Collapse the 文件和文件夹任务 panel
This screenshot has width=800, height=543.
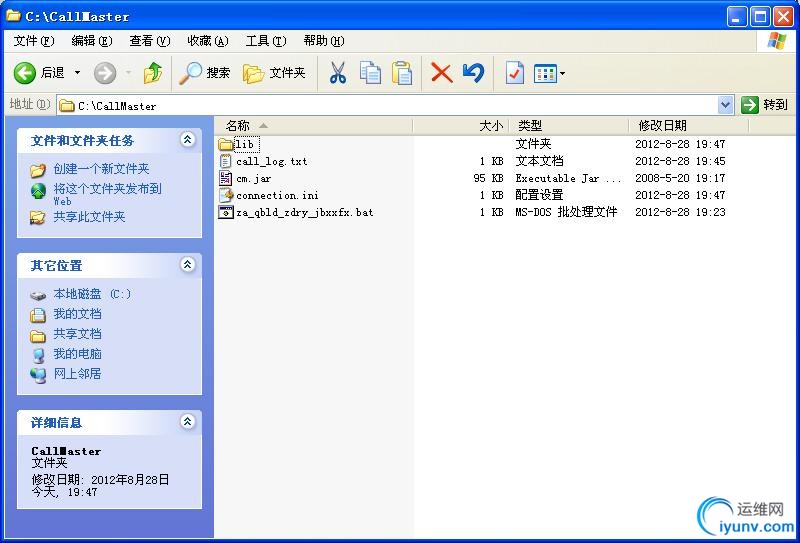188,139
